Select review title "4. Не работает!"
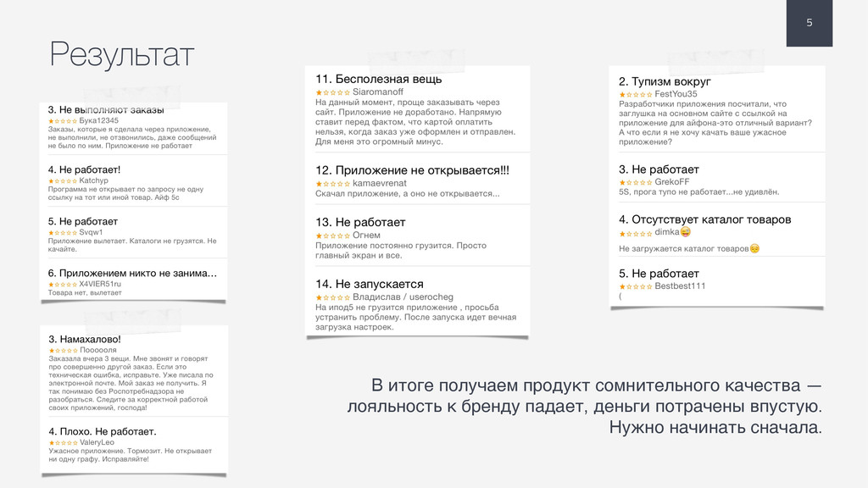The image size is (868, 488). pos(84,169)
